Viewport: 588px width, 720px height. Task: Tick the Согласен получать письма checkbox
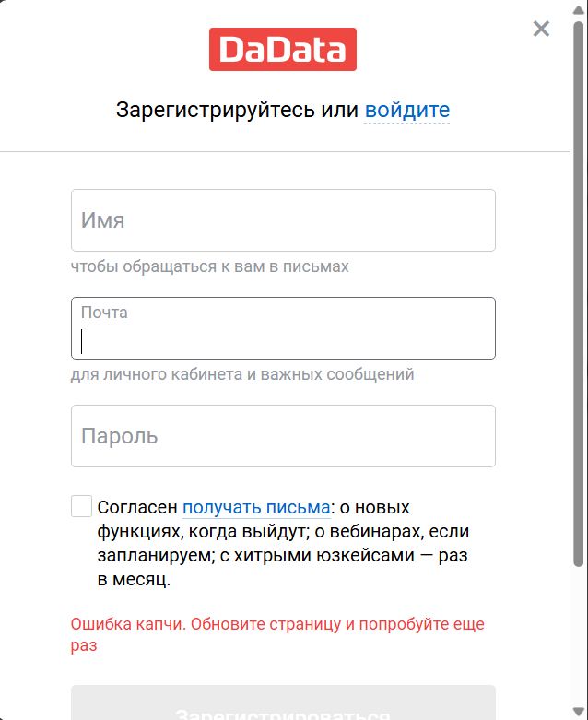click(82, 506)
